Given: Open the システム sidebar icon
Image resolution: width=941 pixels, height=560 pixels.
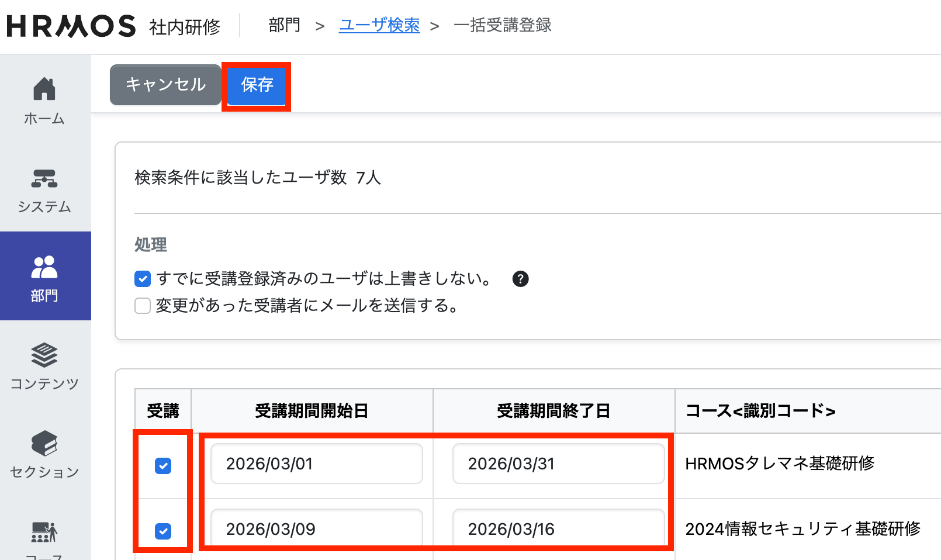Looking at the screenshot, I should point(44,178).
